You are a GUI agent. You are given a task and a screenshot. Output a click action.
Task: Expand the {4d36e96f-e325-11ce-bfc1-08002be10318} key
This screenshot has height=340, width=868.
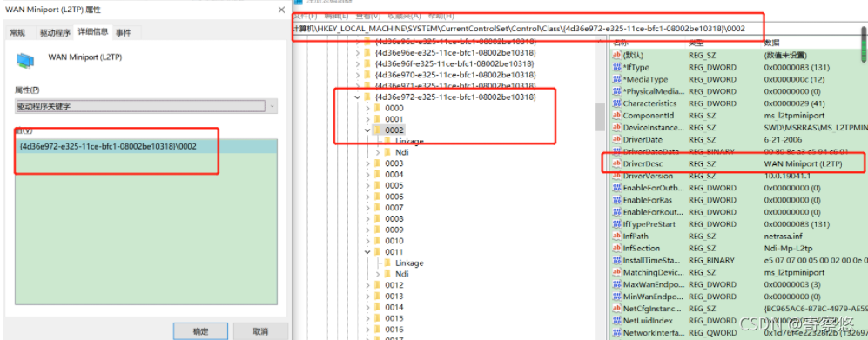pyautogui.click(x=358, y=64)
